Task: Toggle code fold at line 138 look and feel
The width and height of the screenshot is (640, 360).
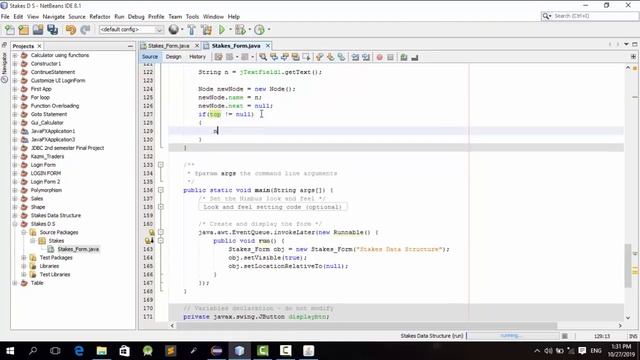Action: 161,207
